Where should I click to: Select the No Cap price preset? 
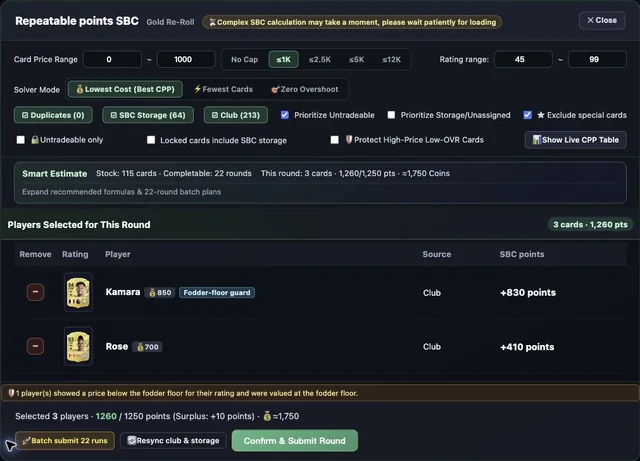[x=244, y=60]
